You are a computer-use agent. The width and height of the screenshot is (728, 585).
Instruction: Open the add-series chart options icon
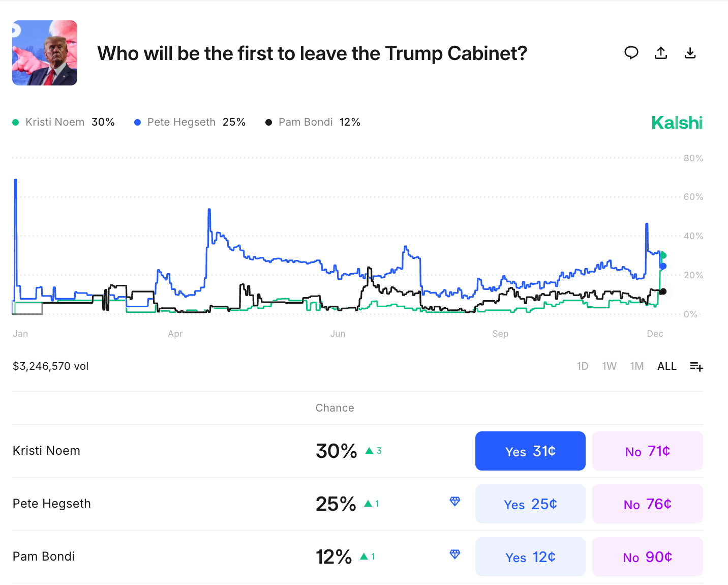(x=696, y=366)
